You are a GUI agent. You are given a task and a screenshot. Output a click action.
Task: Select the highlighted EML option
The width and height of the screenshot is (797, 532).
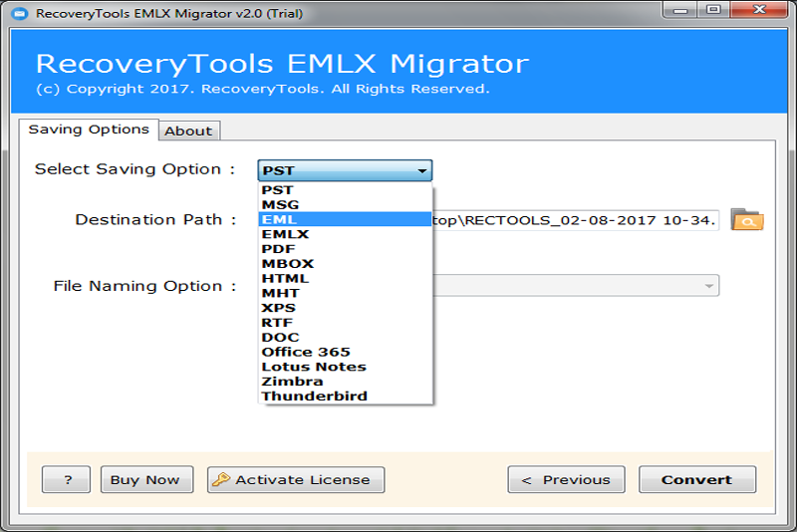[345, 219]
